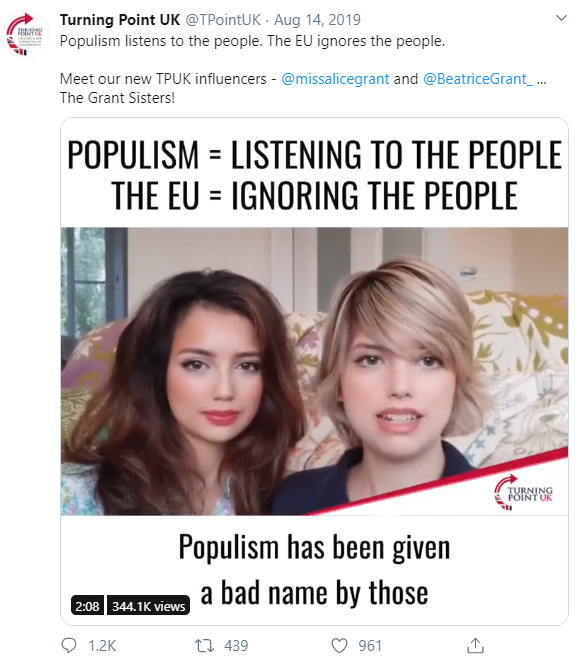Open the tweet options chevron menu
The height and width of the screenshot is (659, 576).
561,18
